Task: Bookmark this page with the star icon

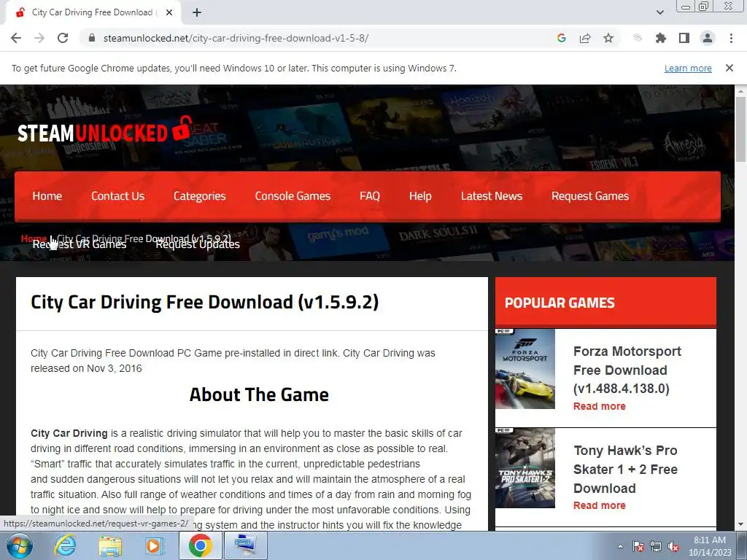Action: [608, 38]
